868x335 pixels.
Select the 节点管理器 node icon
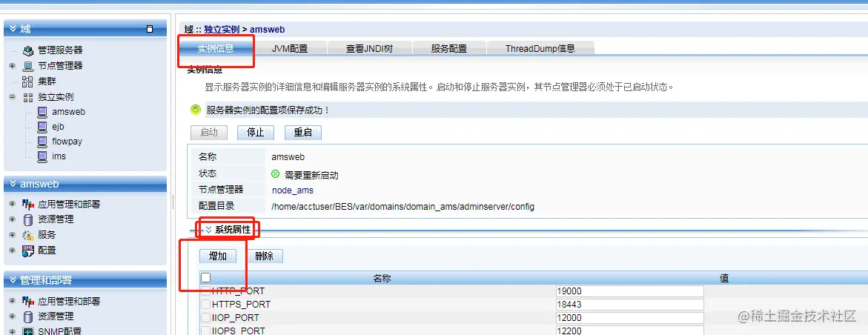[x=28, y=66]
